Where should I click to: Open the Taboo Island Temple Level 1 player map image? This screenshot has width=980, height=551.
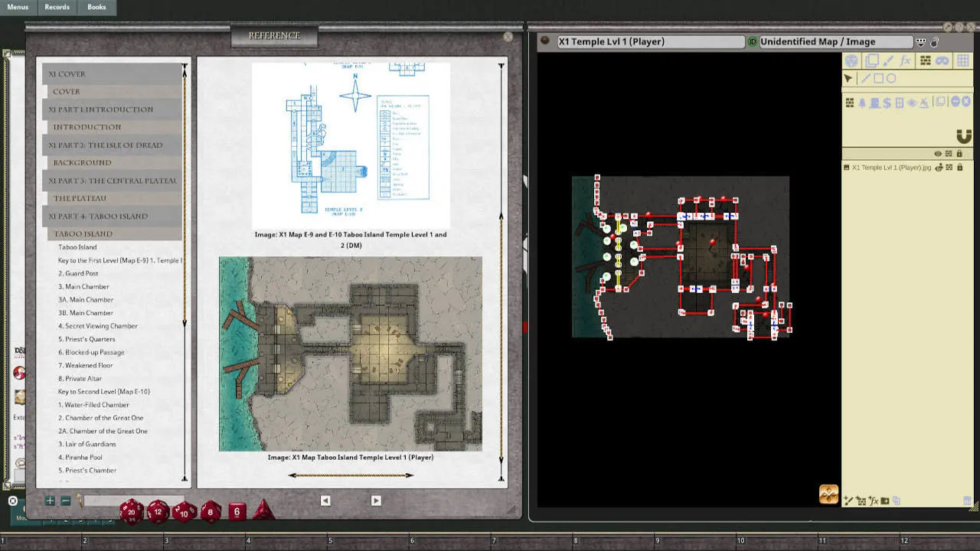(x=351, y=354)
